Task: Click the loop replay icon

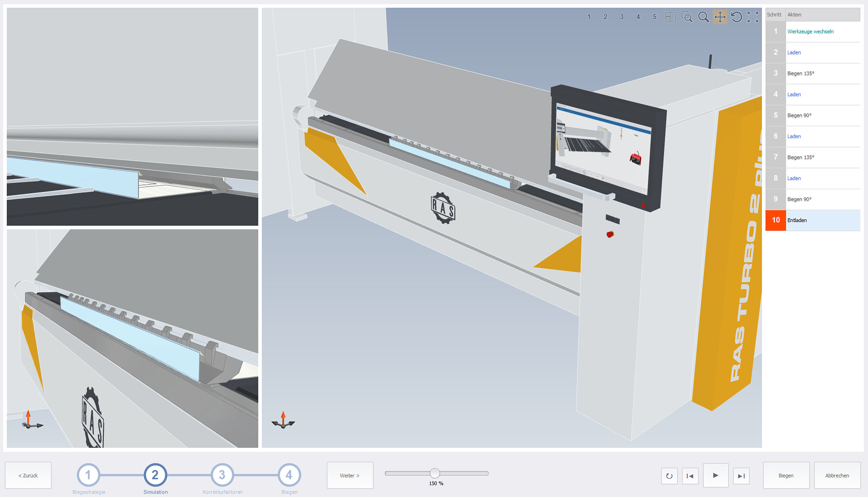Action: [669, 476]
